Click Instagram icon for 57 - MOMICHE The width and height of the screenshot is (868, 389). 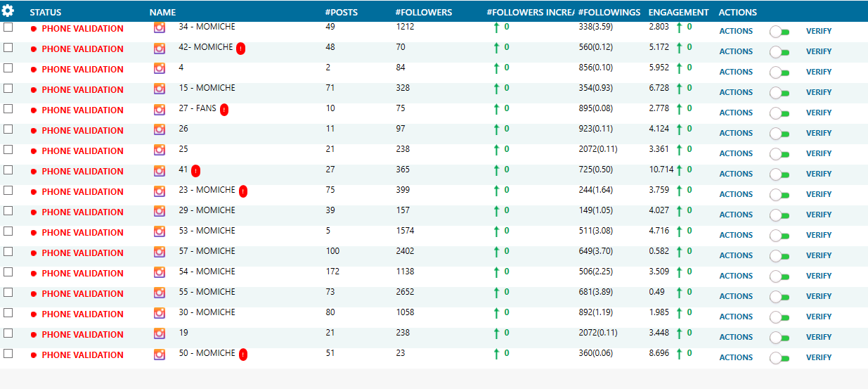(x=160, y=253)
